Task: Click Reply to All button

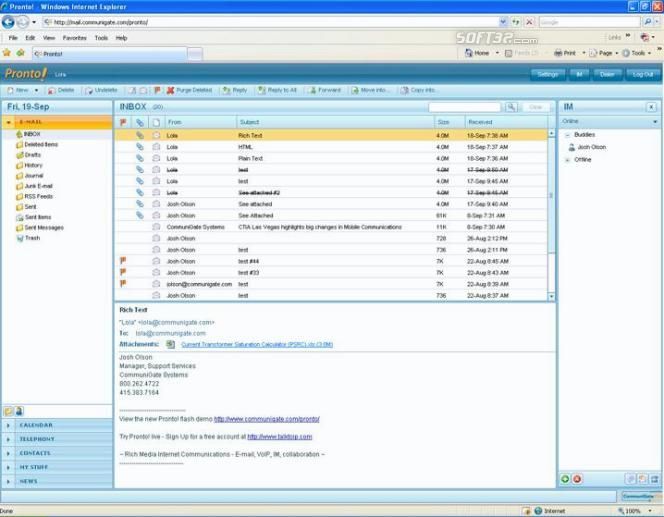Action: [277, 90]
